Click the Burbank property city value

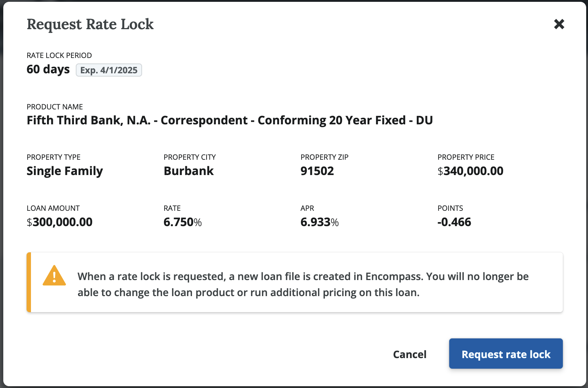[x=189, y=171]
